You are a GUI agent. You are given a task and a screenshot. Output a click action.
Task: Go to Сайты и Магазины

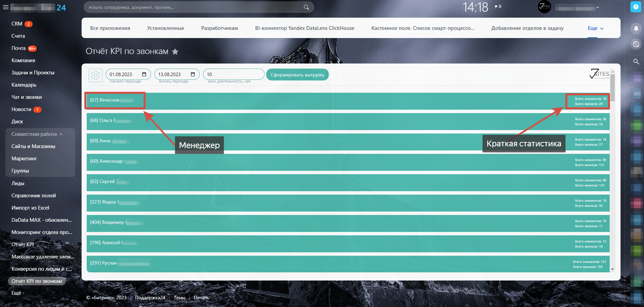tap(33, 146)
